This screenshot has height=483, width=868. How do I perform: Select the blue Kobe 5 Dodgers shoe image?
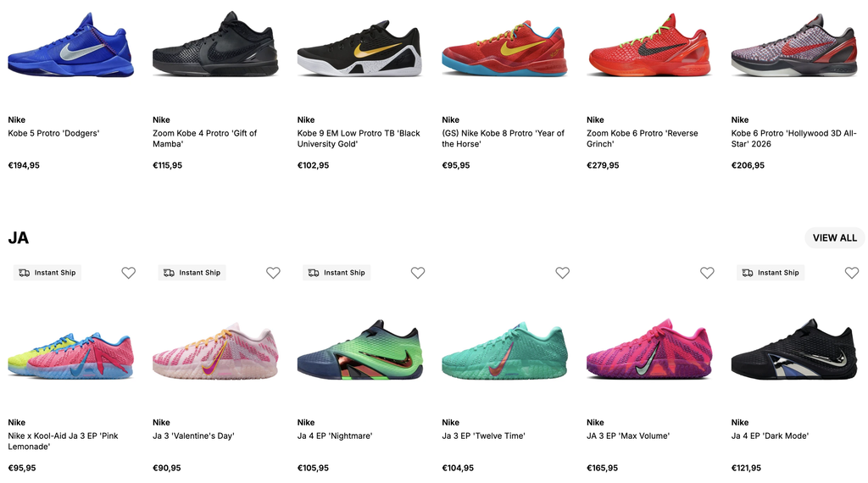point(71,46)
